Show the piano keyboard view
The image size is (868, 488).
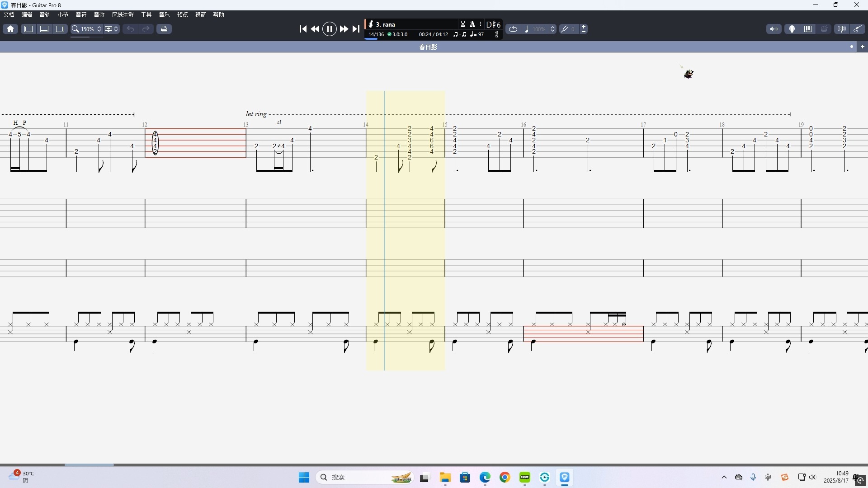(x=808, y=29)
